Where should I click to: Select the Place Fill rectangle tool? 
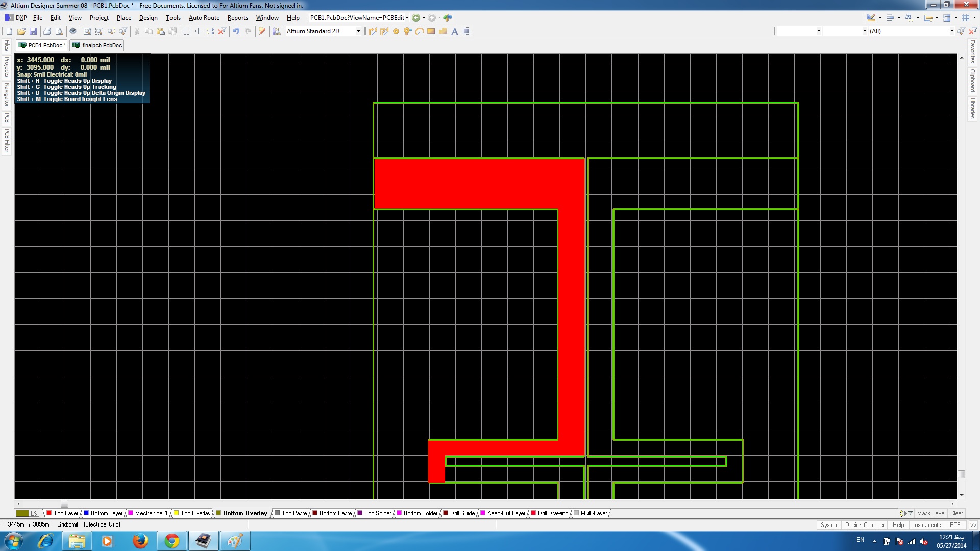pos(431,31)
